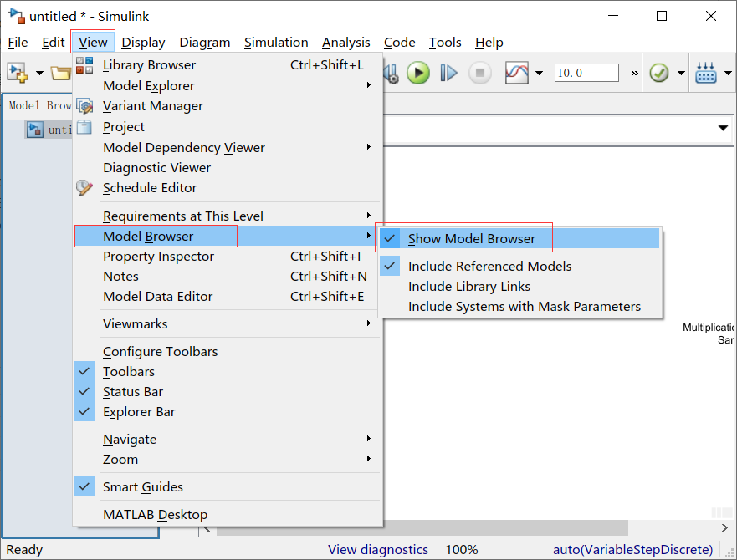Open the Edit menu
This screenshot has height=560, width=737.
pyautogui.click(x=53, y=43)
